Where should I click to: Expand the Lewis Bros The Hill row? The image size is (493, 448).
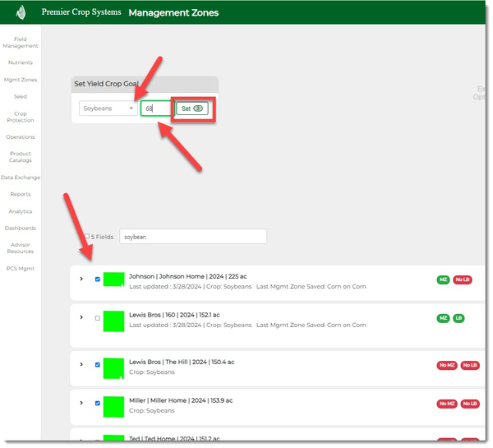coord(81,364)
